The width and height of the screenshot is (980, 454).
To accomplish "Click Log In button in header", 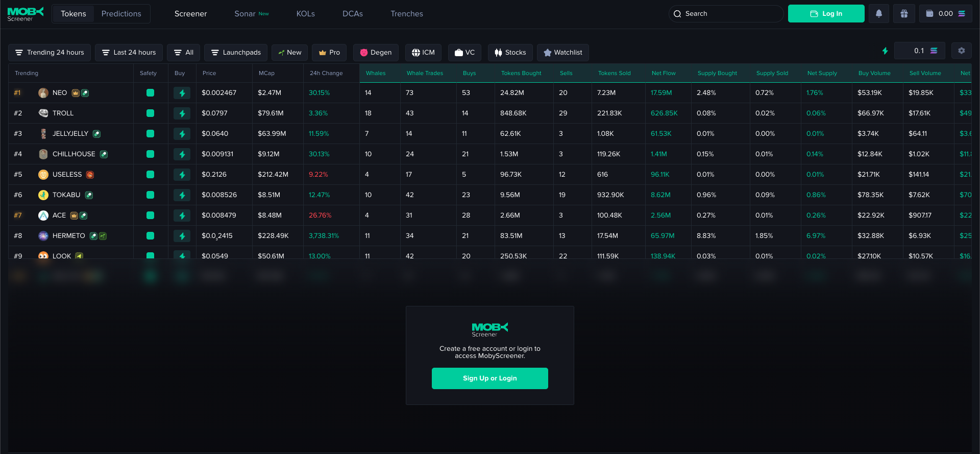I will 826,14.
